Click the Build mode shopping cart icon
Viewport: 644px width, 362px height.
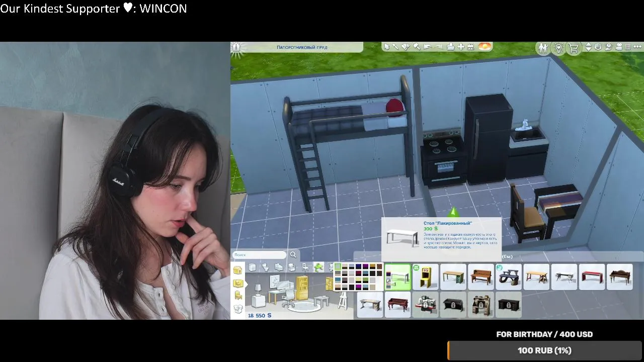tap(573, 48)
